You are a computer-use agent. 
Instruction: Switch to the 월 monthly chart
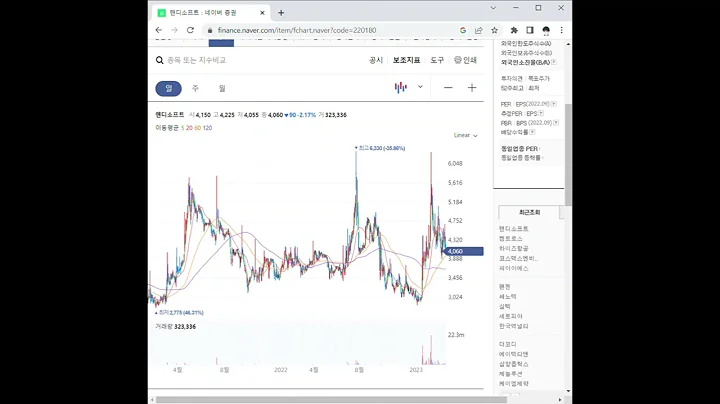(x=222, y=88)
